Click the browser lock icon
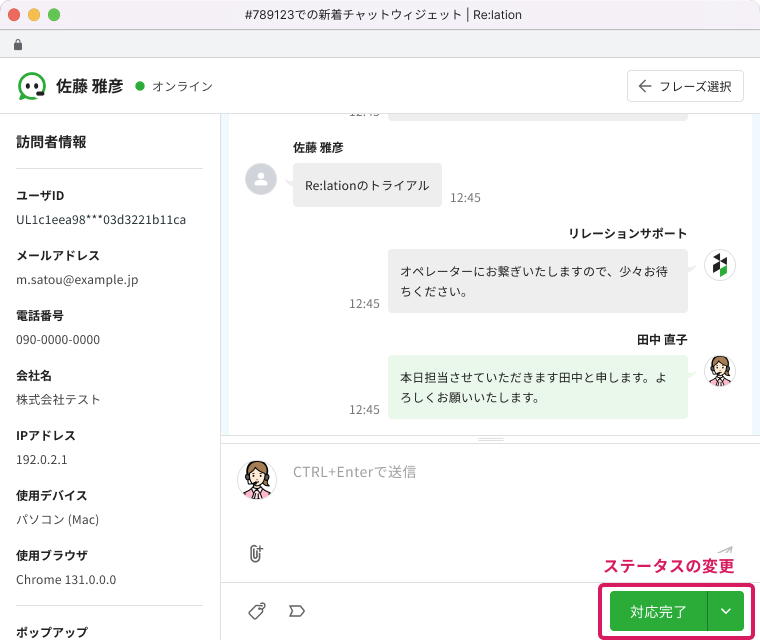 click(17, 45)
